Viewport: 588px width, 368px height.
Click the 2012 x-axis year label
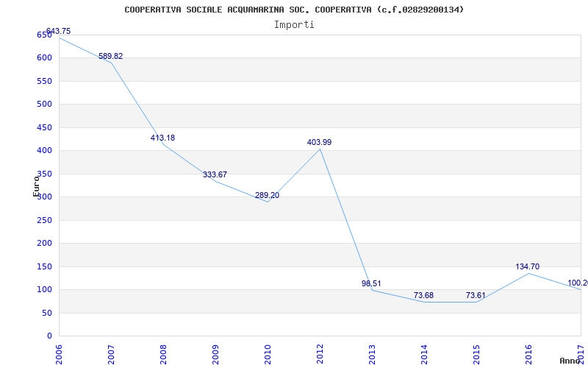320,353
